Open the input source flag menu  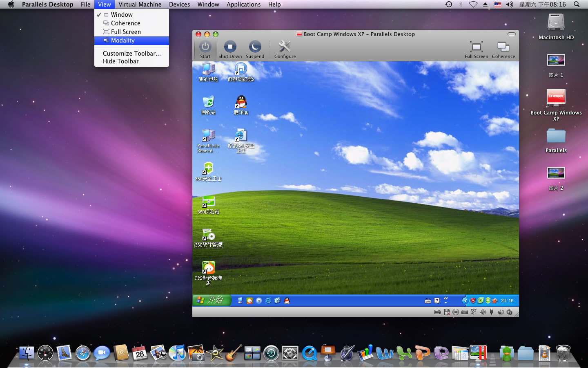pos(498,4)
